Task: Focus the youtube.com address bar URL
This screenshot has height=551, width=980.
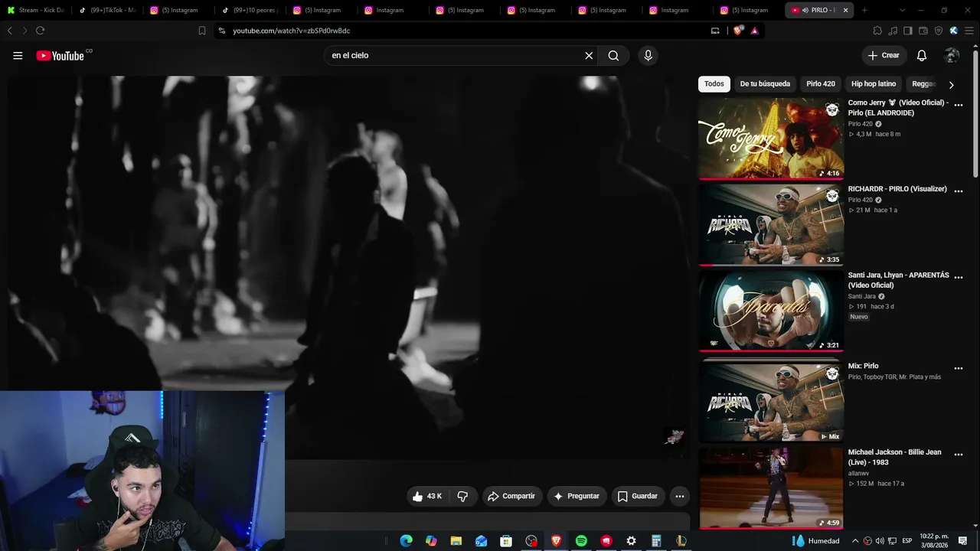Action: pos(291,31)
